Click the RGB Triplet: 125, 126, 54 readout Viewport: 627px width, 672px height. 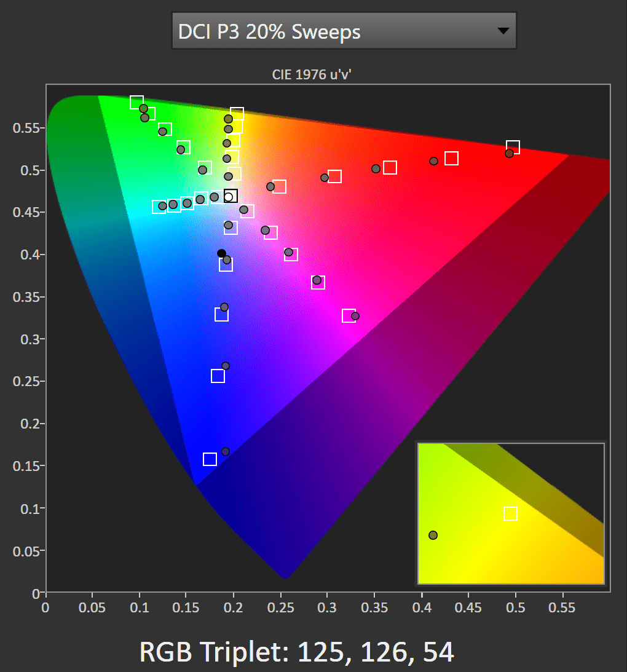coord(296,652)
